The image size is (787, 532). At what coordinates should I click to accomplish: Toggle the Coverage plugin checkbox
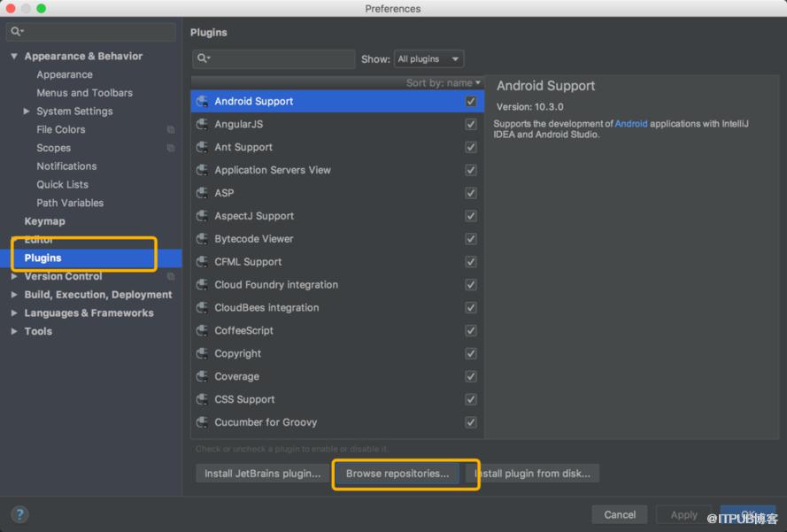pos(471,376)
